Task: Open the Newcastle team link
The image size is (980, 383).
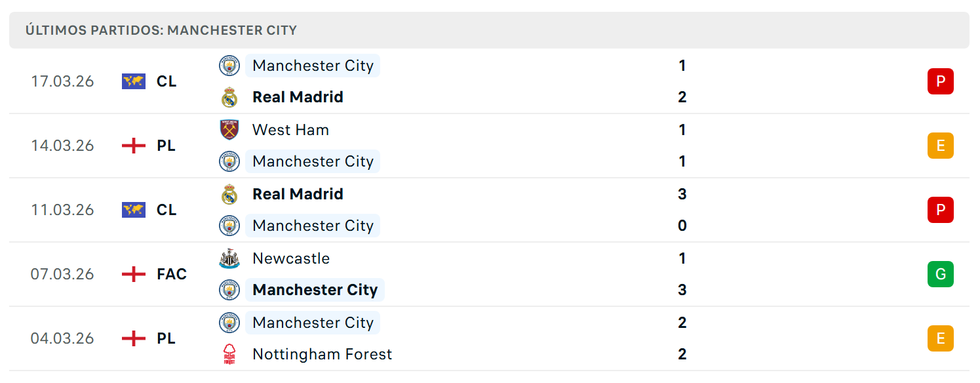Action: (290, 258)
